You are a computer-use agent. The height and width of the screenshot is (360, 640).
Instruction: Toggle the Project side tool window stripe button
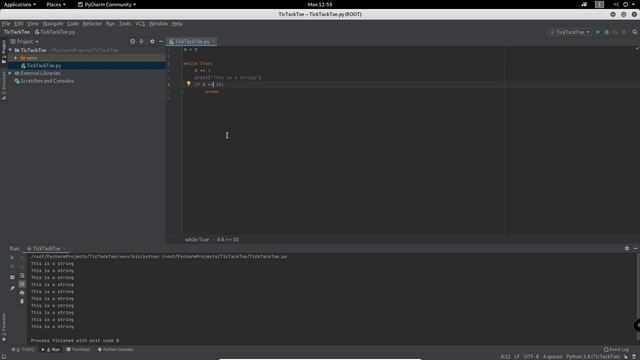click(4, 51)
